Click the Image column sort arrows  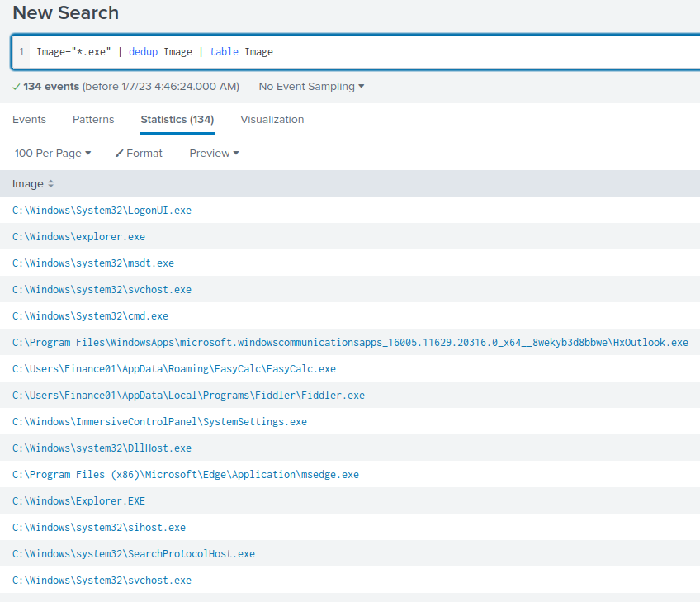click(50, 184)
